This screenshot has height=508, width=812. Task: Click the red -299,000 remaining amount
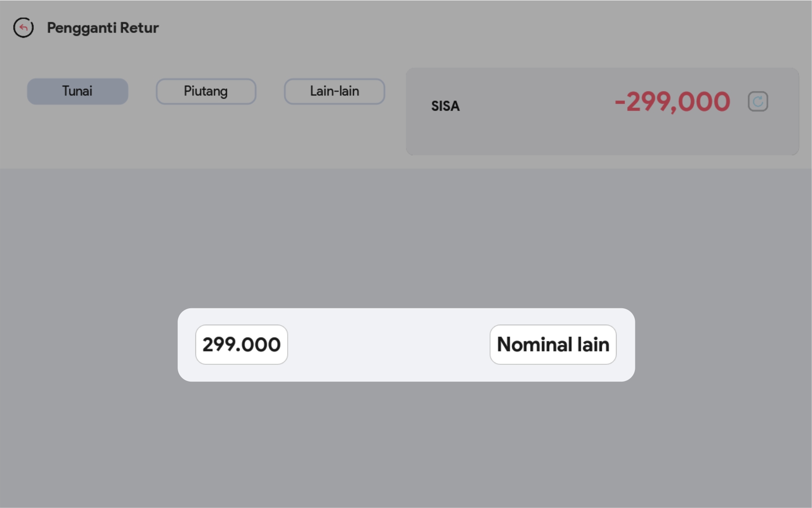pos(672,102)
